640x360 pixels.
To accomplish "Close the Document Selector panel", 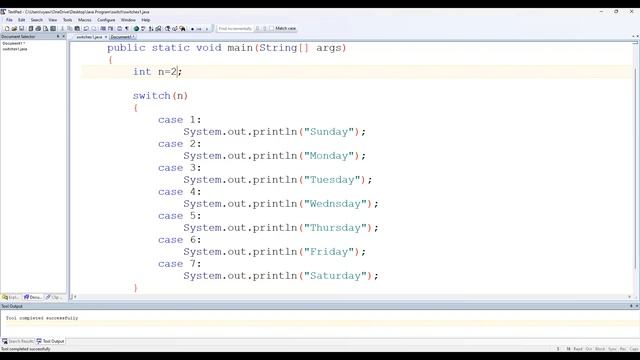I will (63, 36).
